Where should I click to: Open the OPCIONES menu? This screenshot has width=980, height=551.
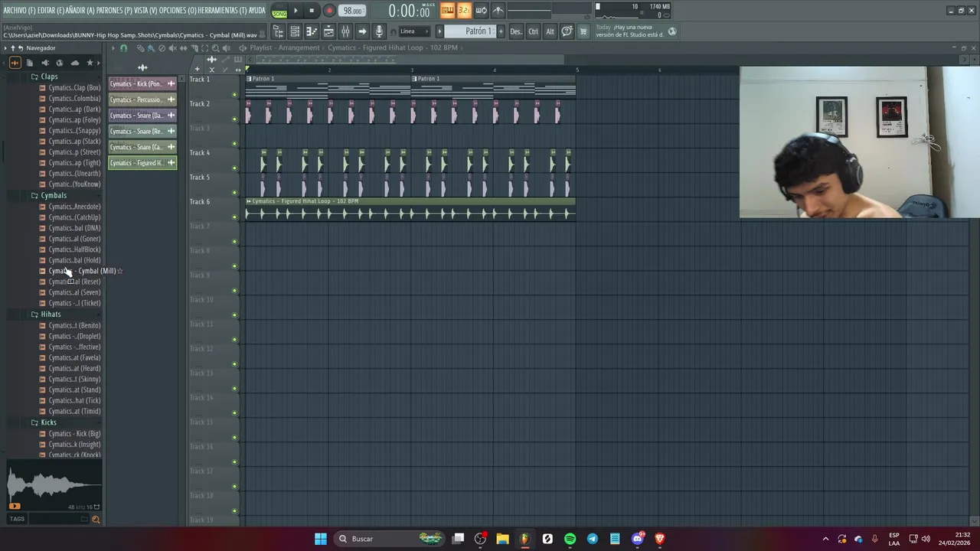click(178, 11)
